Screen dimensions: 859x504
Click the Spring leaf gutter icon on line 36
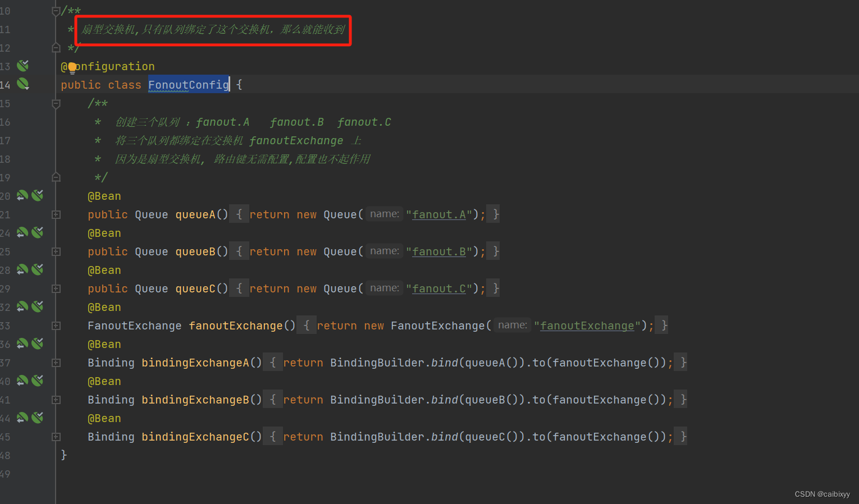click(x=38, y=344)
